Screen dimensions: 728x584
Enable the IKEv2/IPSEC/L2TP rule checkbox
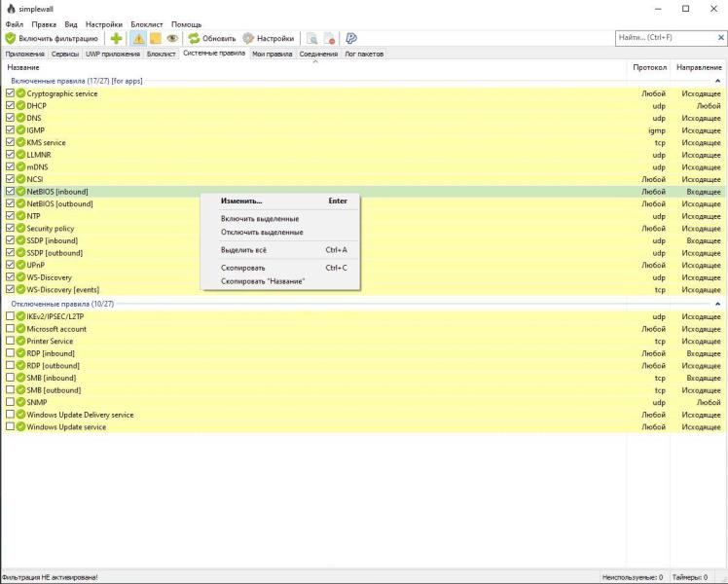[x=10, y=316]
